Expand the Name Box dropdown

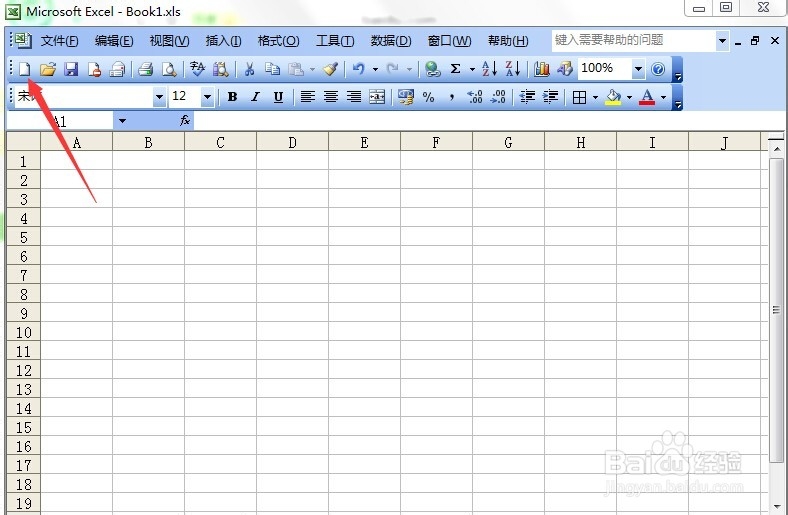(122, 121)
